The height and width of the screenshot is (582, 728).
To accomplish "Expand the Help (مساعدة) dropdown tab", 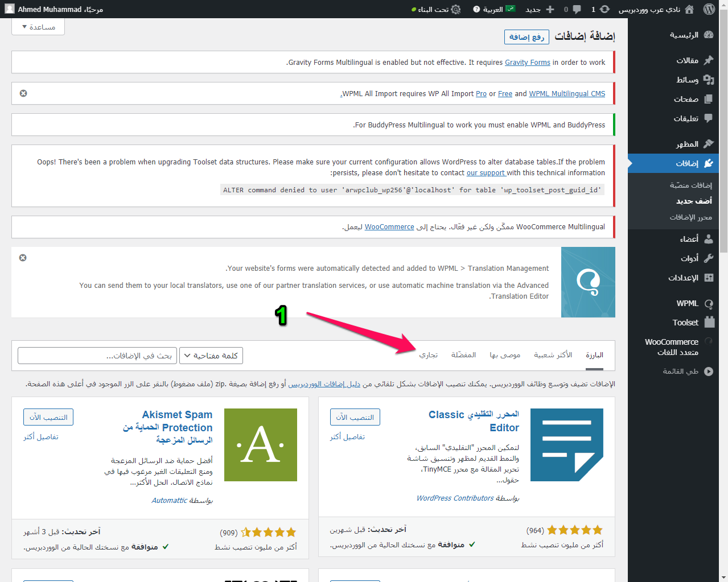I will 38,27.
